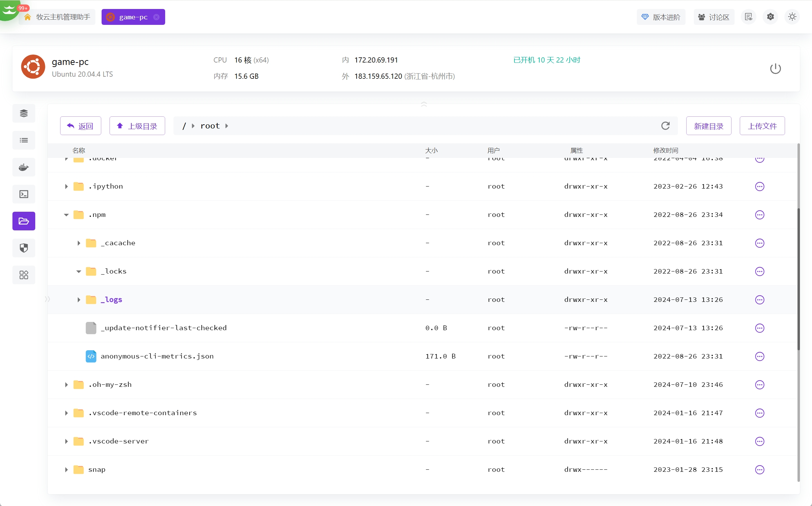Expand the .vscode-remote-containers folder
Image resolution: width=812 pixels, height=506 pixels.
click(66, 413)
